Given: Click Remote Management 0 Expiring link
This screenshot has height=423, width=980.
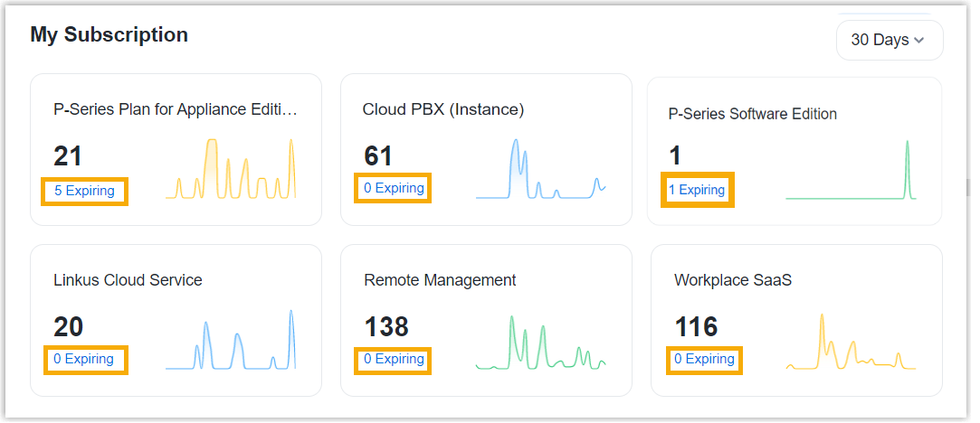Looking at the screenshot, I should (x=394, y=359).
